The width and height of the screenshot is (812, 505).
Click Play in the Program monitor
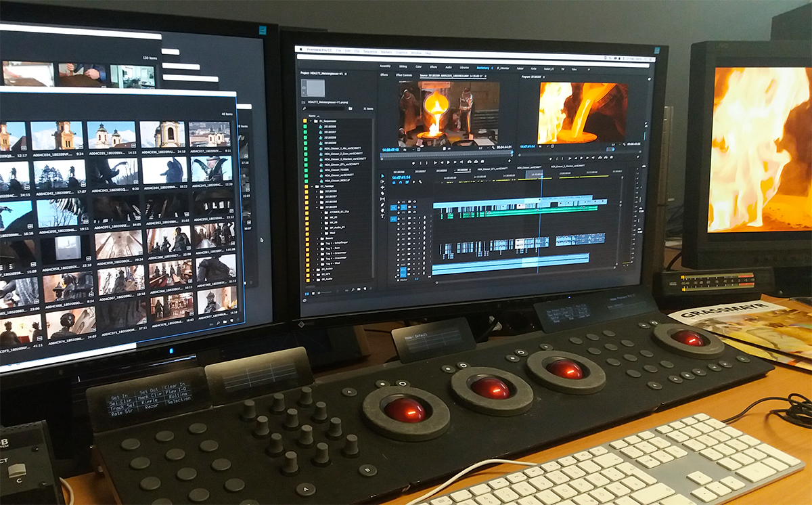582,158
